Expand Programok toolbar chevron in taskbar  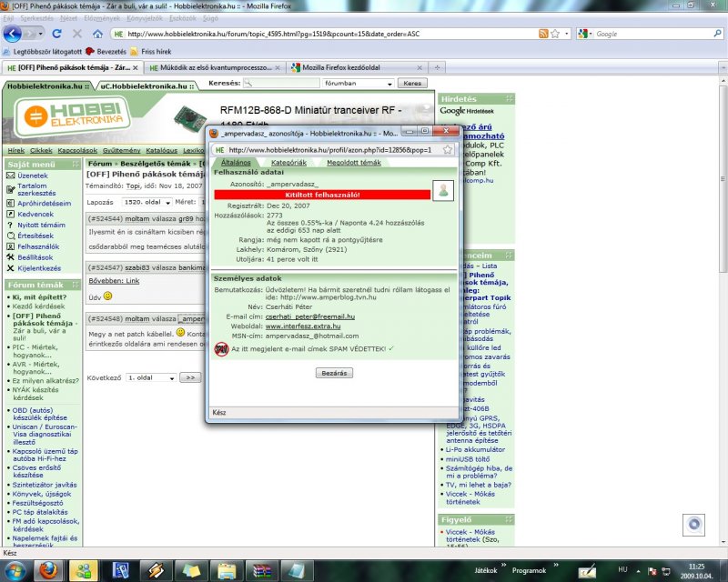[x=556, y=565]
